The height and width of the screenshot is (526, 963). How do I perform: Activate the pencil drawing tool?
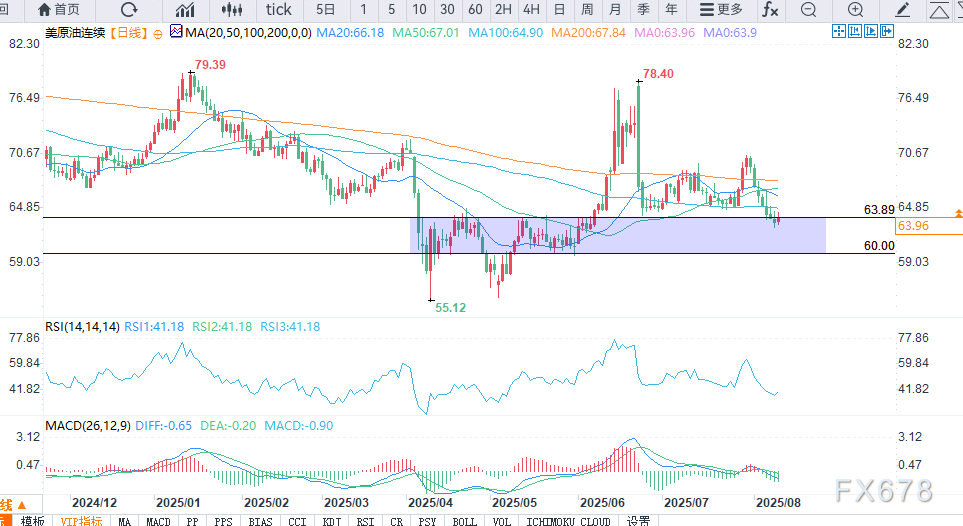tap(903, 10)
